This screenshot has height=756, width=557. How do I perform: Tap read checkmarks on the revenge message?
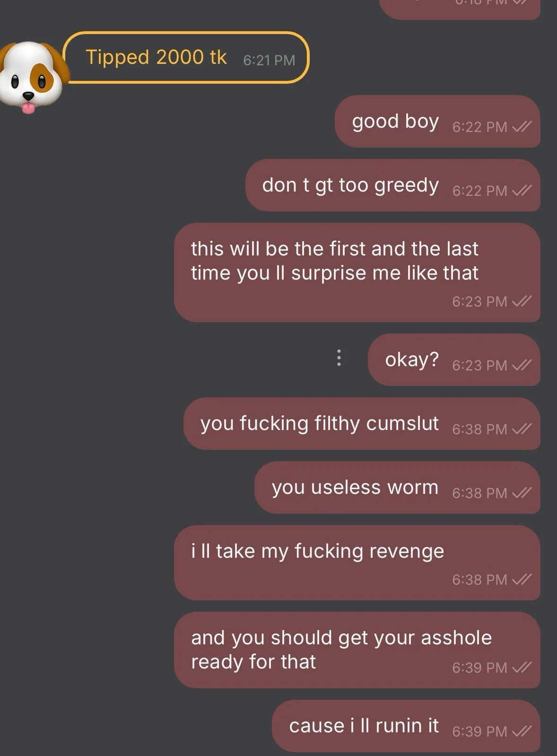522,579
